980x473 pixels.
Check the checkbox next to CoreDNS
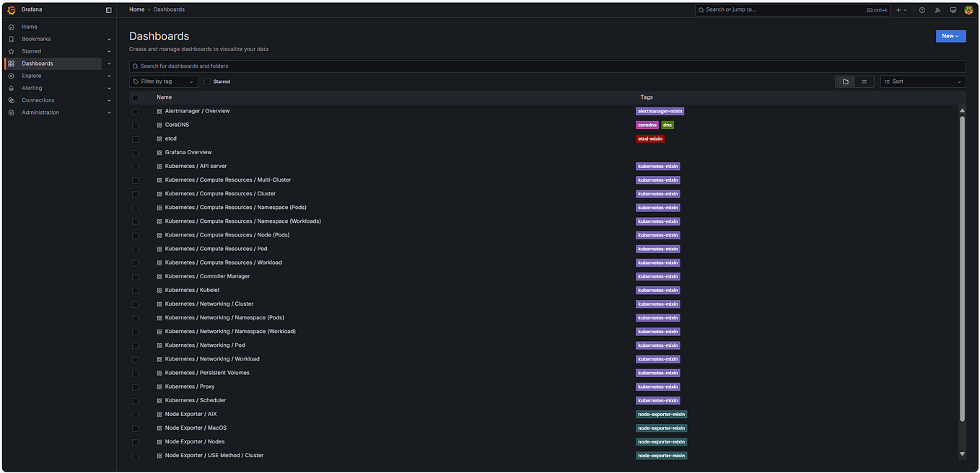[135, 125]
